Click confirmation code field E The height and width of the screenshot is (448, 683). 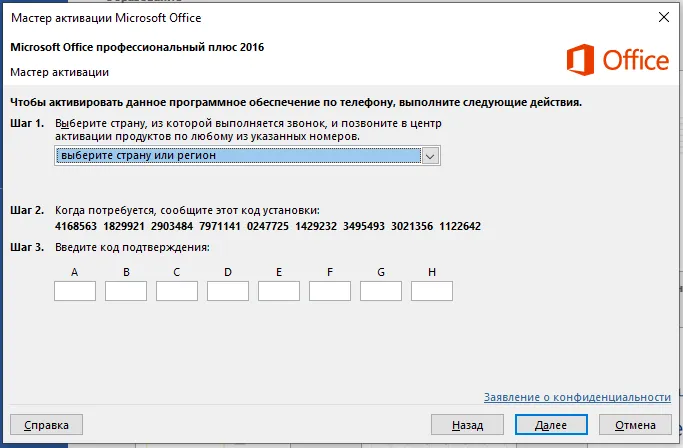pos(279,291)
